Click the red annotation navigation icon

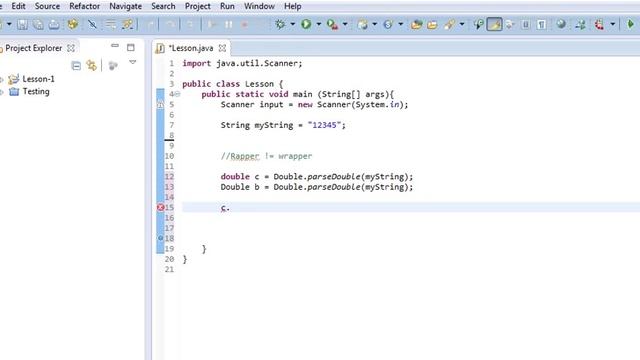pos(599,24)
